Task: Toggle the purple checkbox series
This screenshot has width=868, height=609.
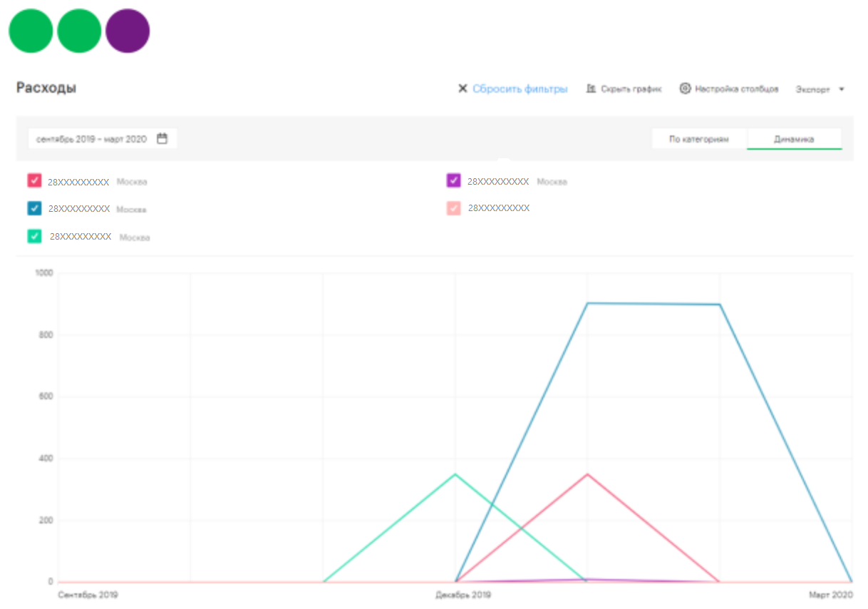Action: pyautogui.click(x=453, y=180)
